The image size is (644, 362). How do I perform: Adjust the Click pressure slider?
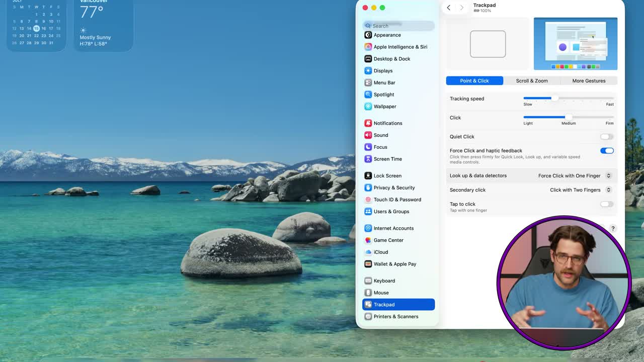click(x=569, y=117)
